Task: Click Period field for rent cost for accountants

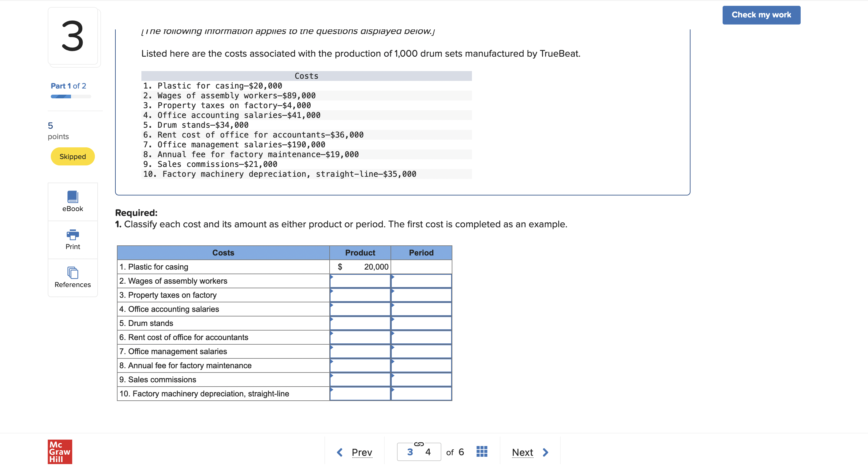Action: 421,337
